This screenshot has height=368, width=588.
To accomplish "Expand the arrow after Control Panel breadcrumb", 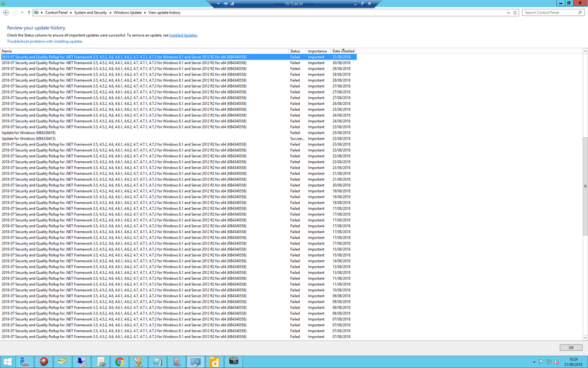I will 71,12.
